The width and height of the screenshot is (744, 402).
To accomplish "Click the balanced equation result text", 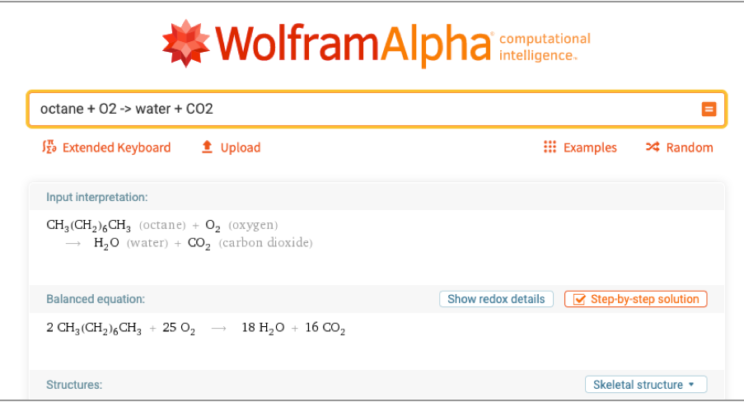I will [196, 328].
